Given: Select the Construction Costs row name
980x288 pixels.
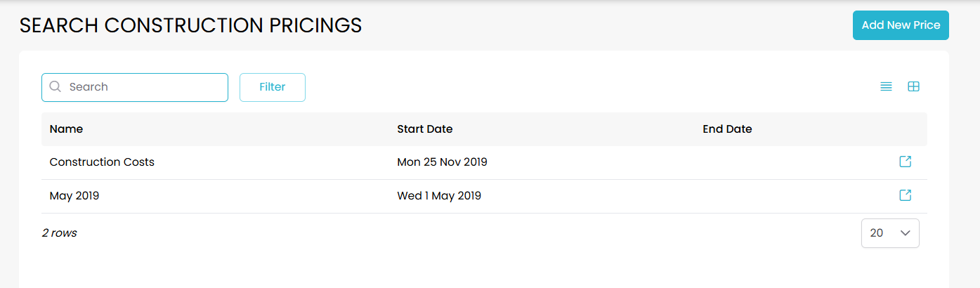Looking at the screenshot, I should point(102,162).
